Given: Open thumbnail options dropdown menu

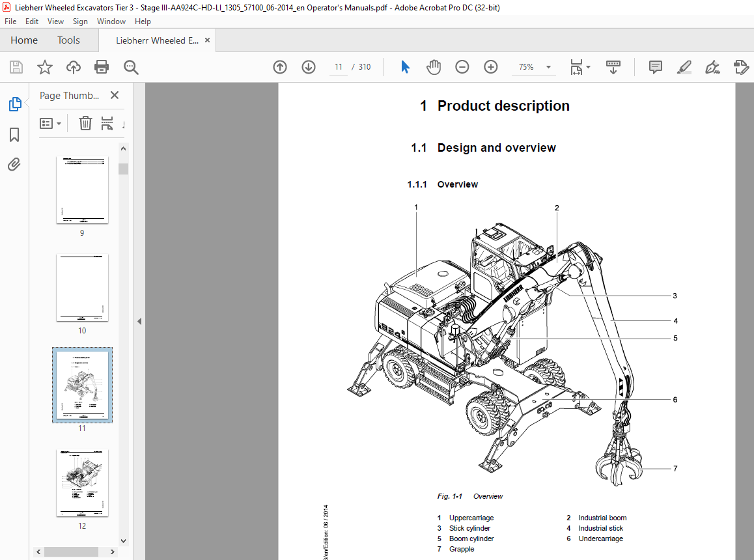Looking at the screenshot, I should [51, 124].
